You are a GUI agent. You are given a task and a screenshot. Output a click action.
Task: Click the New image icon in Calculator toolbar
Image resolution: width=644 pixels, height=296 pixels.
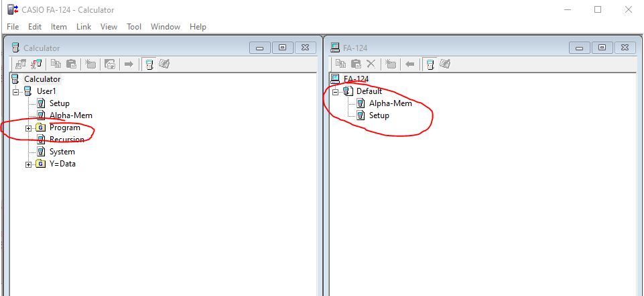(90, 64)
